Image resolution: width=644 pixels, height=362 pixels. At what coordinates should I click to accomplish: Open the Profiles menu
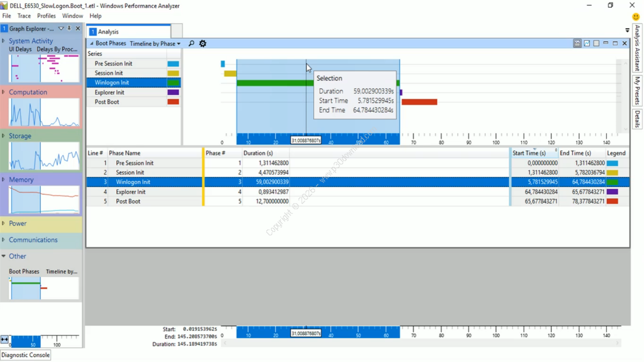46,16
